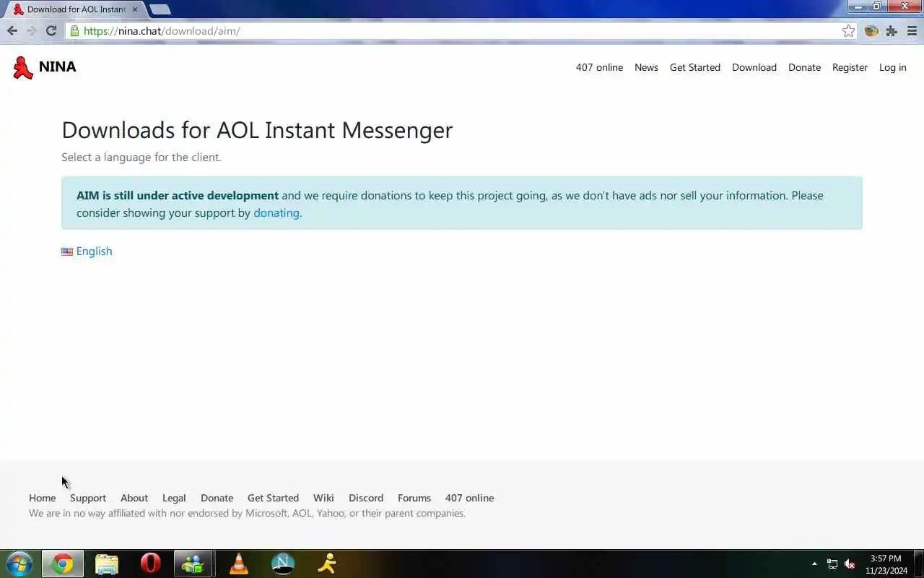The height and width of the screenshot is (578, 924).
Task: Launch Opera from the taskbar
Action: point(150,564)
